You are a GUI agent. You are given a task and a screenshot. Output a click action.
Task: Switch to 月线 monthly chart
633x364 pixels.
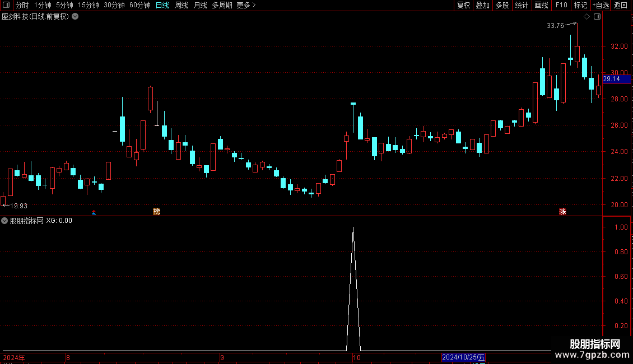pyautogui.click(x=200, y=5)
